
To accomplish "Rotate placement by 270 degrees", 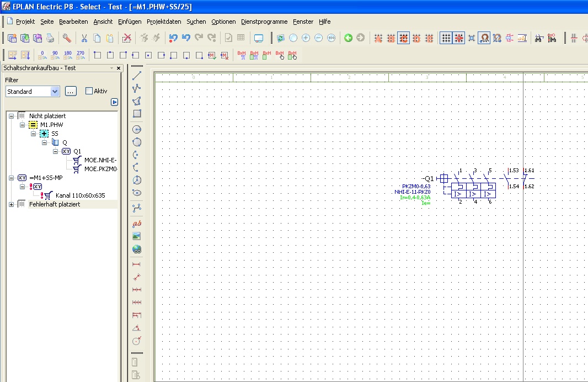I will 81,56.
